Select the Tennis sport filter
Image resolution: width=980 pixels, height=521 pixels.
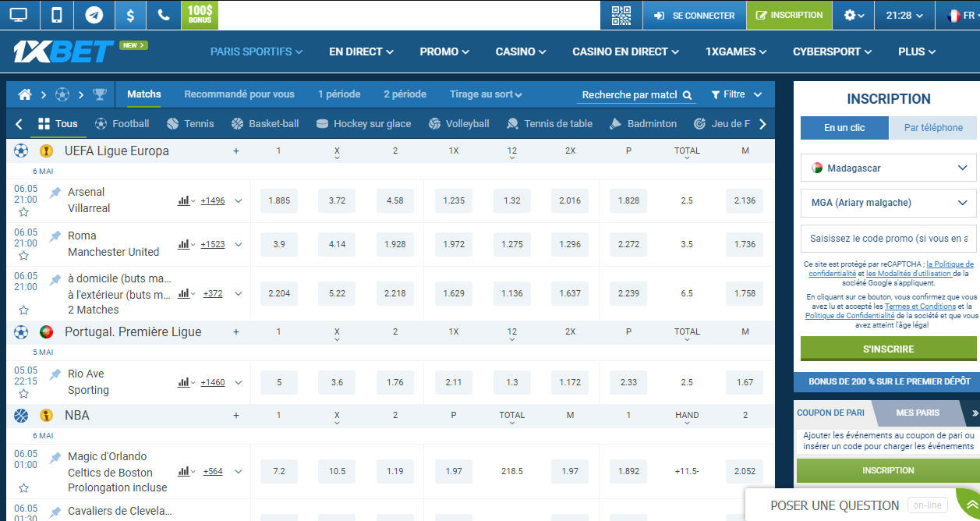tap(190, 123)
